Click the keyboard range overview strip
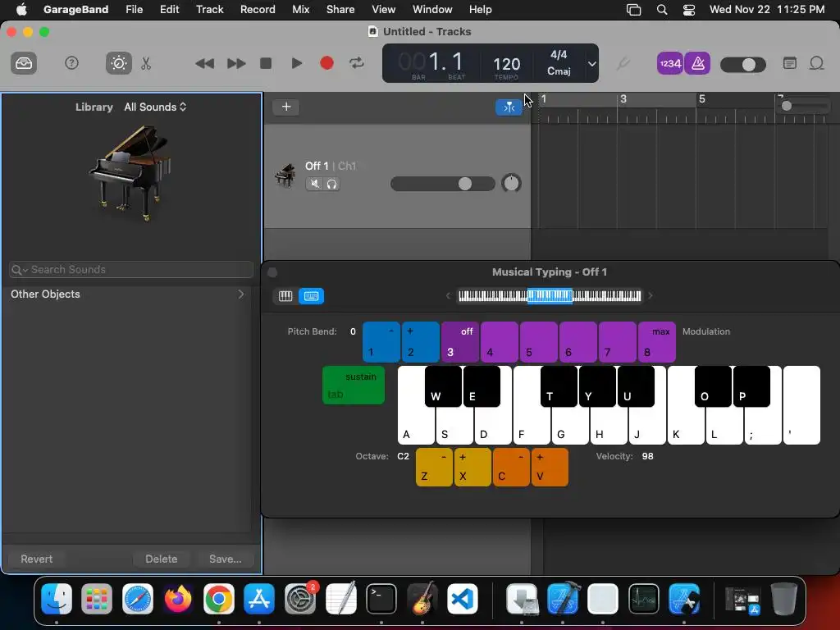This screenshot has width=840, height=630. tap(550, 295)
